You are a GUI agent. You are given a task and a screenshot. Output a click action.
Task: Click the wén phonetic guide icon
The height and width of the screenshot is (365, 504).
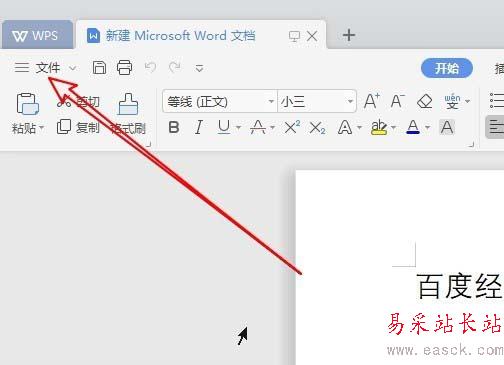click(x=452, y=101)
